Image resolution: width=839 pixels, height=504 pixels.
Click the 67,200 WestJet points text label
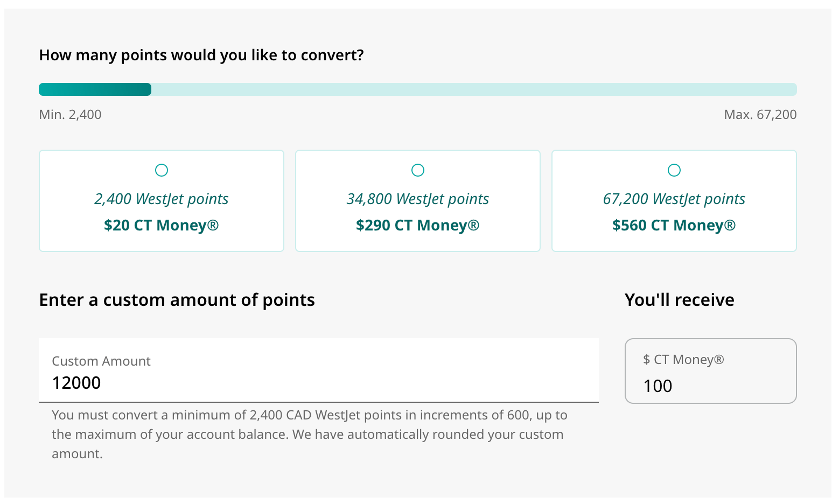click(x=674, y=199)
